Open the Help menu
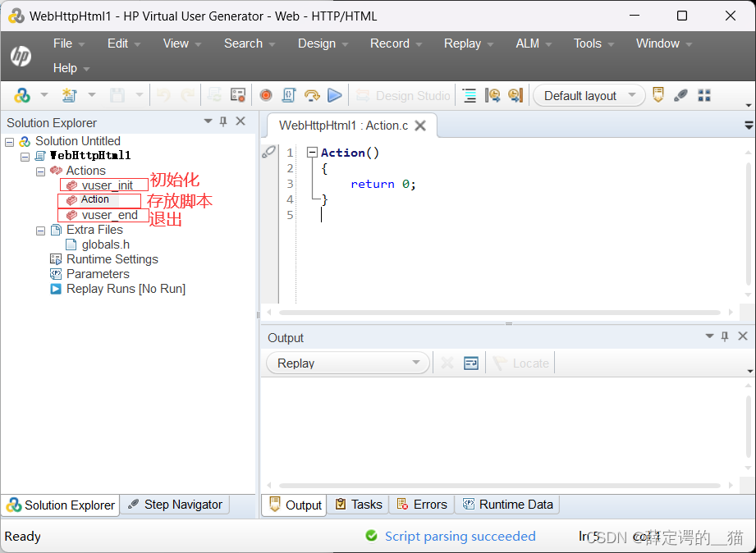The height and width of the screenshot is (553, 756). pos(71,68)
